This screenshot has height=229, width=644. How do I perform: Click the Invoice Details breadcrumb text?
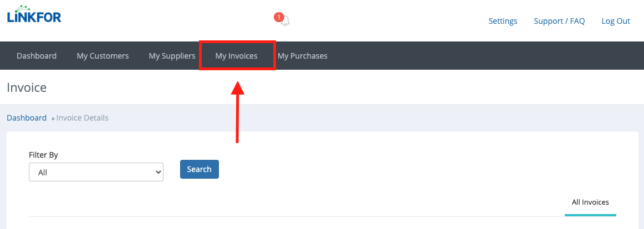tap(82, 118)
